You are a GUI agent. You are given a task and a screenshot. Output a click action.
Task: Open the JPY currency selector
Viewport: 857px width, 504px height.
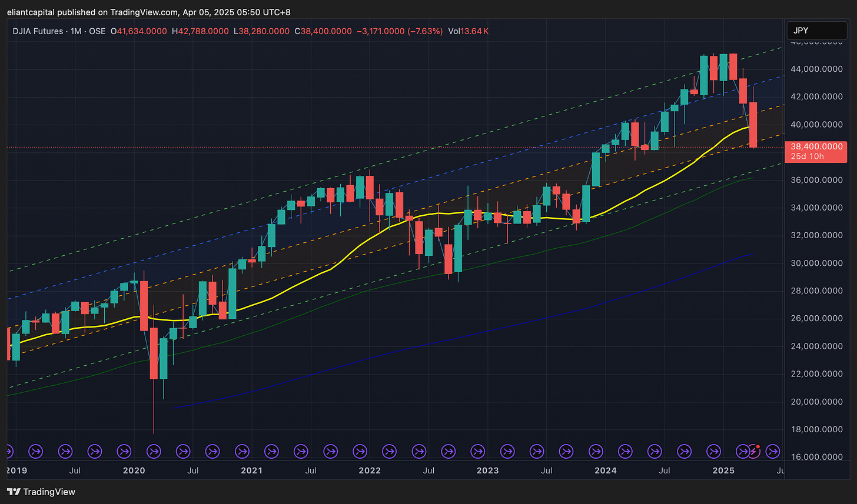point(817,30)
